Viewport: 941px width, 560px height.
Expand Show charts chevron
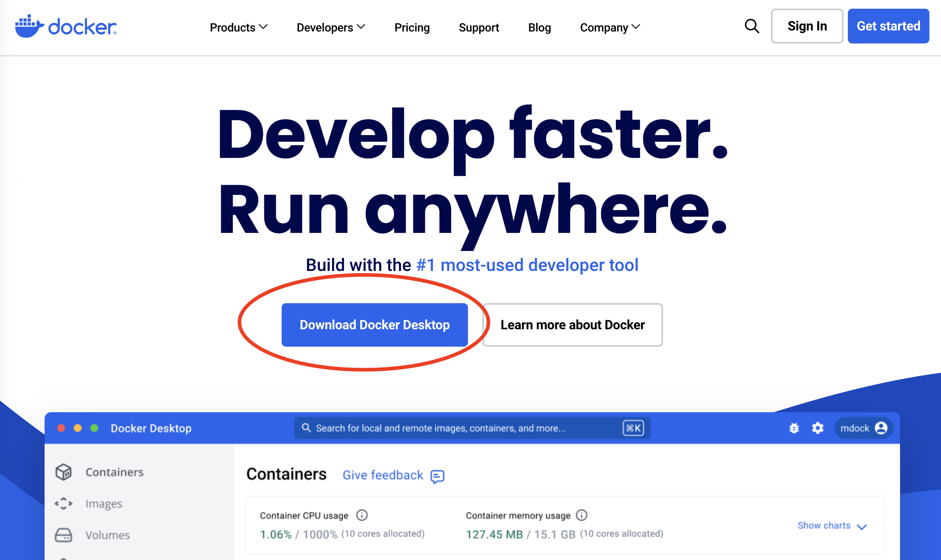(x=862, y=526)
